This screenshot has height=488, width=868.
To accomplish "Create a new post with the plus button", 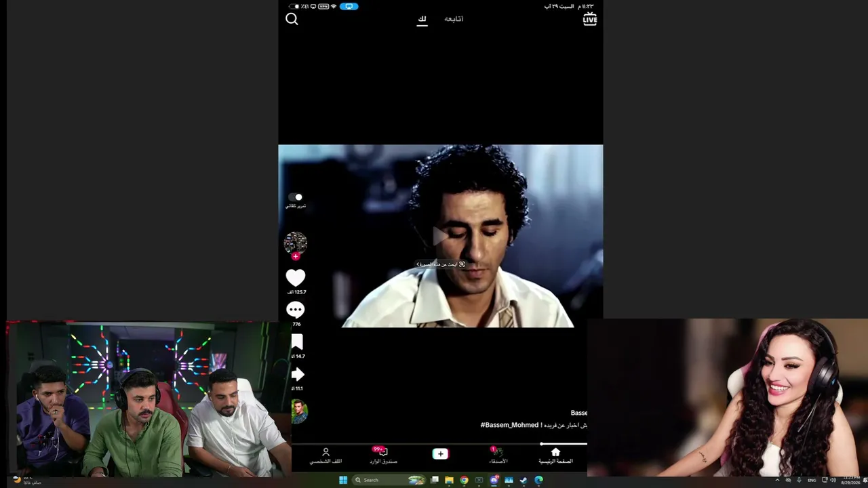I will click(440, 454).
